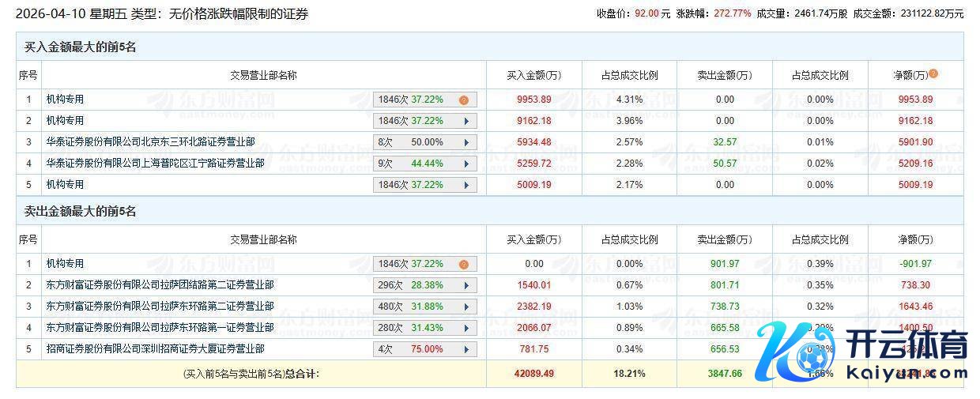980x399 pixels.
Task: Expand the arrow for 华泰证券北京东三环北路 row
Action: [x=467, y=143]
